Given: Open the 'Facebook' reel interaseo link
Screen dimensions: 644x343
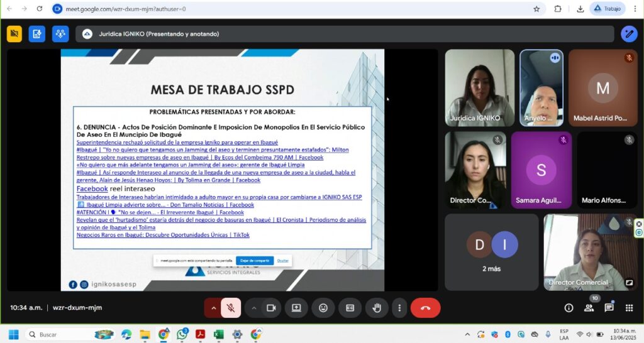Looking at the screenshot, I should click(92, 188).
